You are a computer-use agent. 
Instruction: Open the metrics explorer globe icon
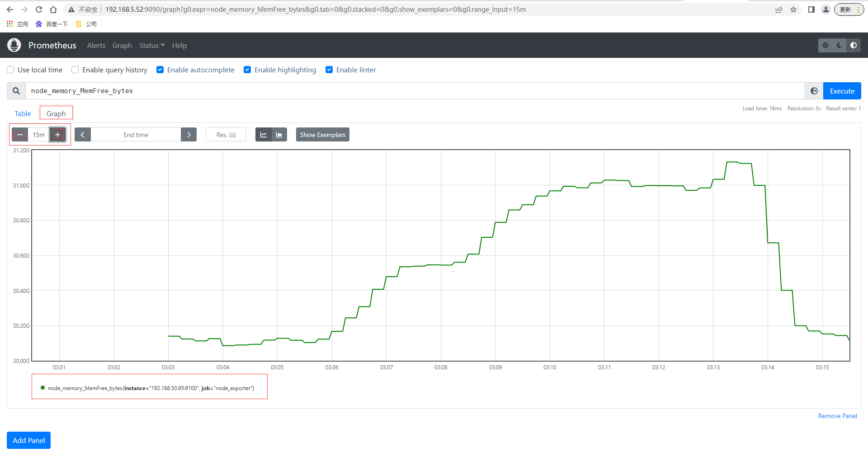[x=814, y=91]
